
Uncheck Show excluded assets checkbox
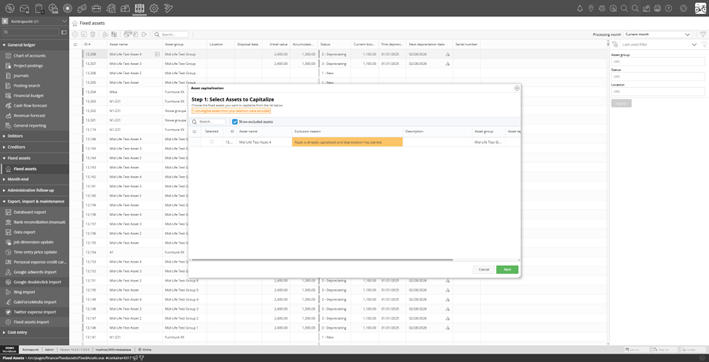235,122
